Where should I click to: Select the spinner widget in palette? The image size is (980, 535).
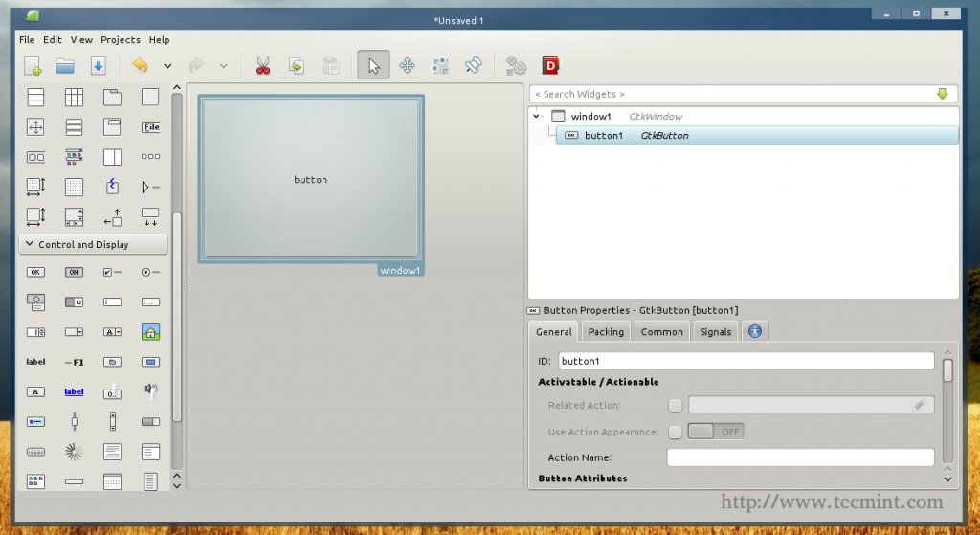pos(74,451)
